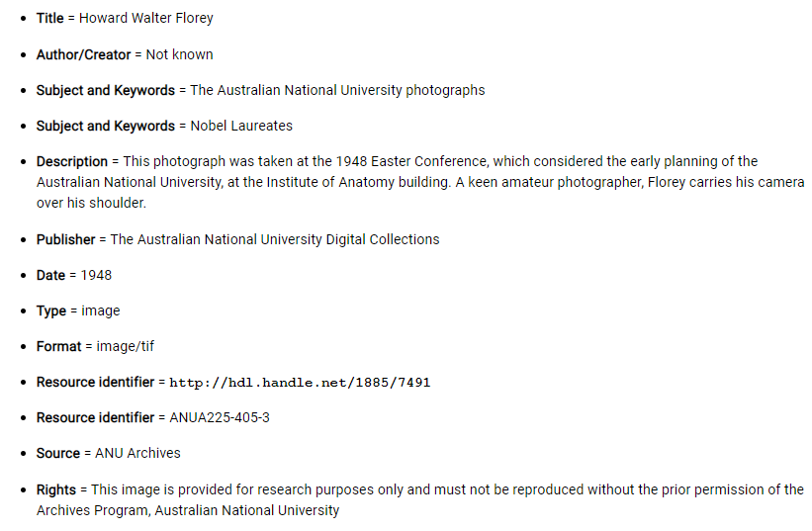Viewport: 812px width, 531px height.
Task: Click the Description field label
Action: pos(71,161)
